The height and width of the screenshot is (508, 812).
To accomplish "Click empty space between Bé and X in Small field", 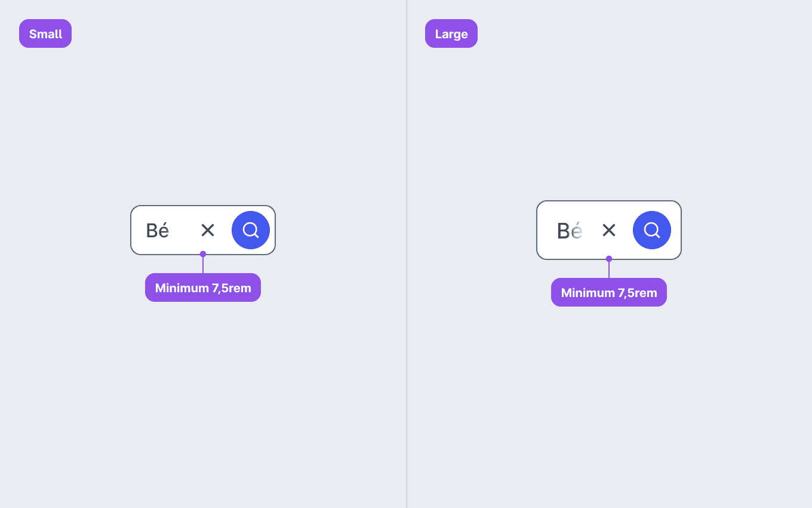I will [185, 230].
